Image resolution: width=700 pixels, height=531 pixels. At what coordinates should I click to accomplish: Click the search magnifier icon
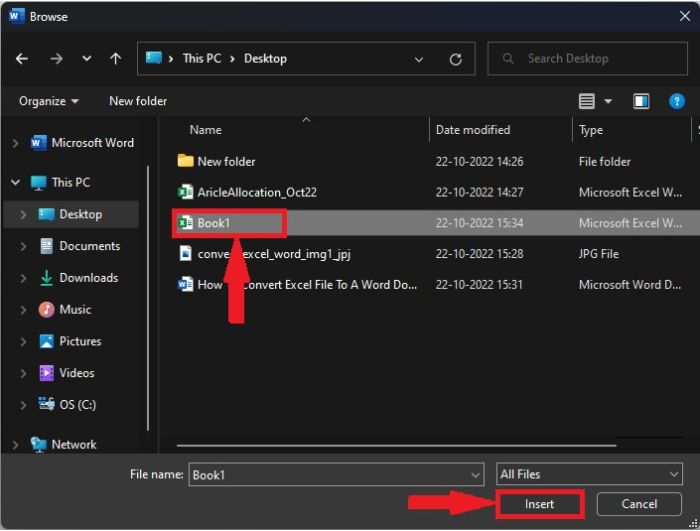[x=508, y=59]
